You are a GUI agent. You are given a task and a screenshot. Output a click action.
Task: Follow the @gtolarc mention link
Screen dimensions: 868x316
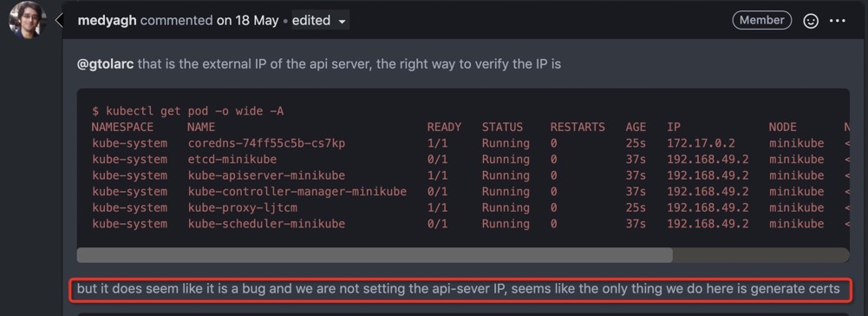pyautogui.click(x=106, y=63)
